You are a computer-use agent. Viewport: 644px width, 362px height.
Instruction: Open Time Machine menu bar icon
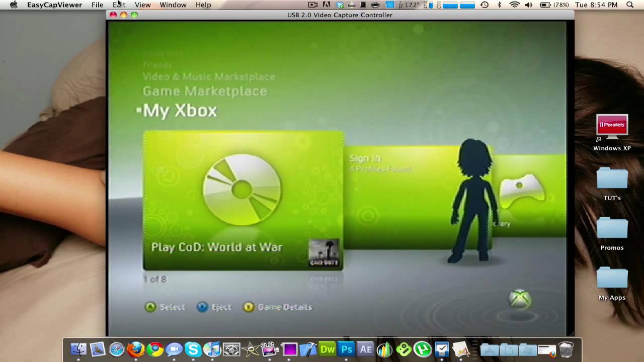click(x=485, y=5)
